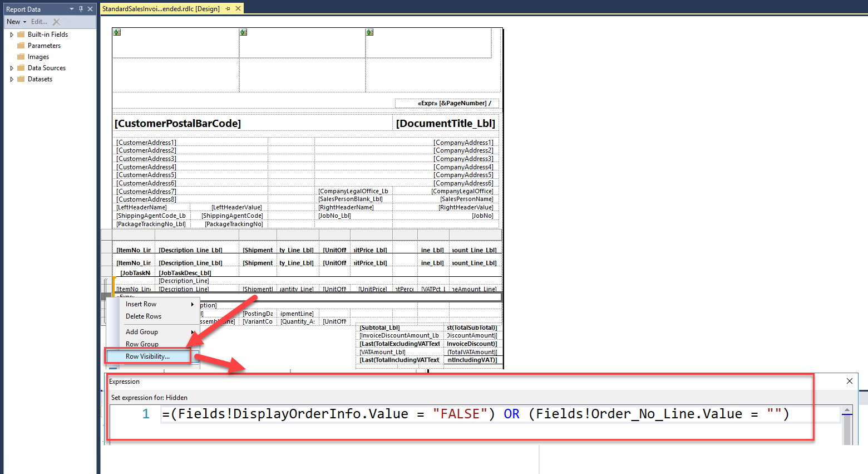The width and height of the screenshot is (868, 474).
Task: Select the Datasets folder icon
Action: [21, 79]
